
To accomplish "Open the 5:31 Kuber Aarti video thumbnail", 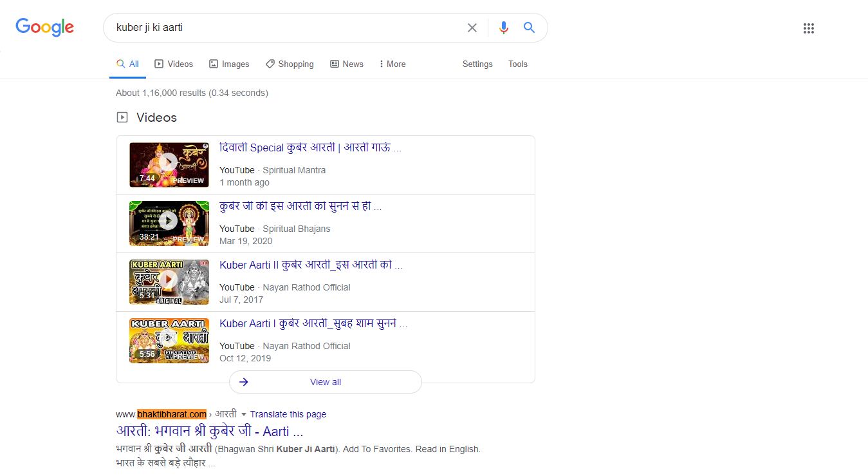I will pyautogui.click(x=169, y=281).
